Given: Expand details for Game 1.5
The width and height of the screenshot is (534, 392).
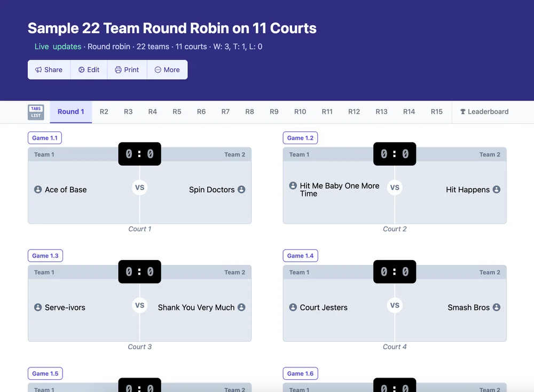Looking at the screenshot, I should (45, 373).
